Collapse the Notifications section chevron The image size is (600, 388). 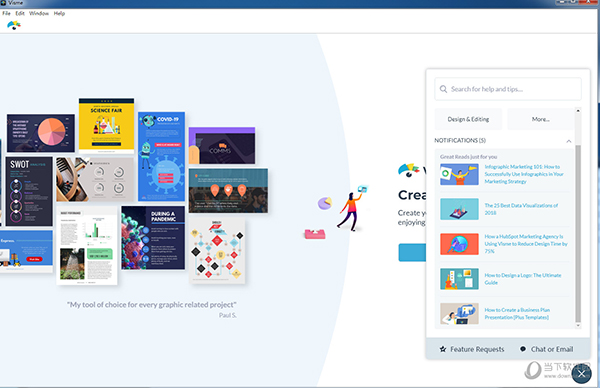[x=569, y=141]
